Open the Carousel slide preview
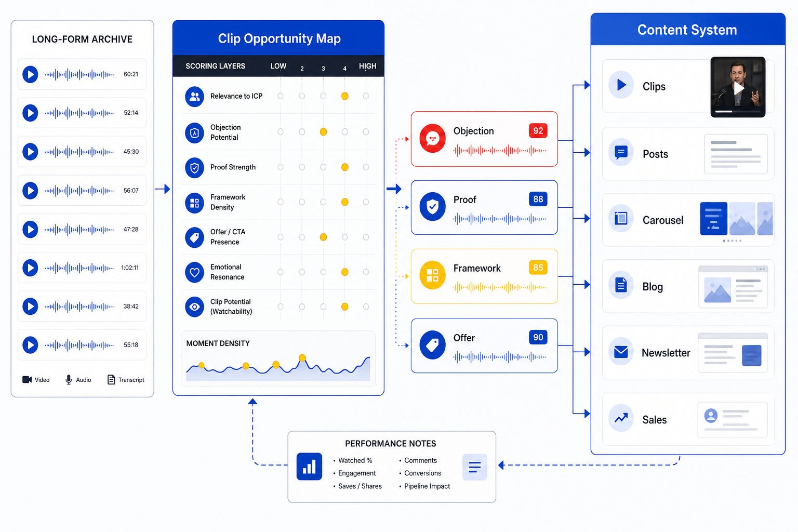798x532 pixels. (736, 219)
